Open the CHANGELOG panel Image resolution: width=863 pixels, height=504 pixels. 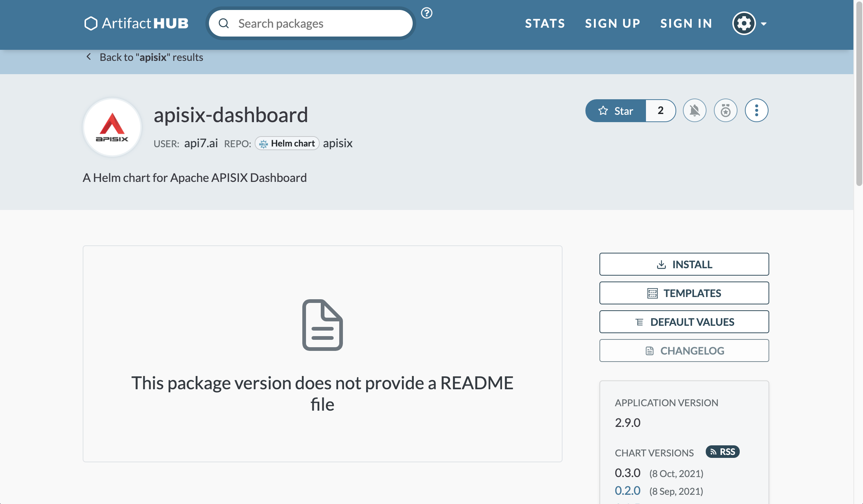pyautogui.click(x=684, y=350)
